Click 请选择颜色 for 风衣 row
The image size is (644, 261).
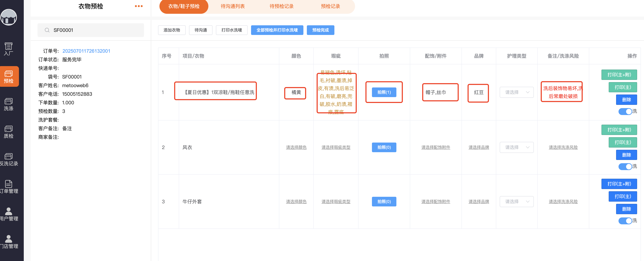coord(296,147)
